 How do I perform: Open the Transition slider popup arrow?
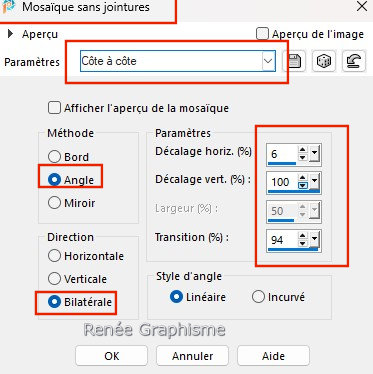coord(315,240)
